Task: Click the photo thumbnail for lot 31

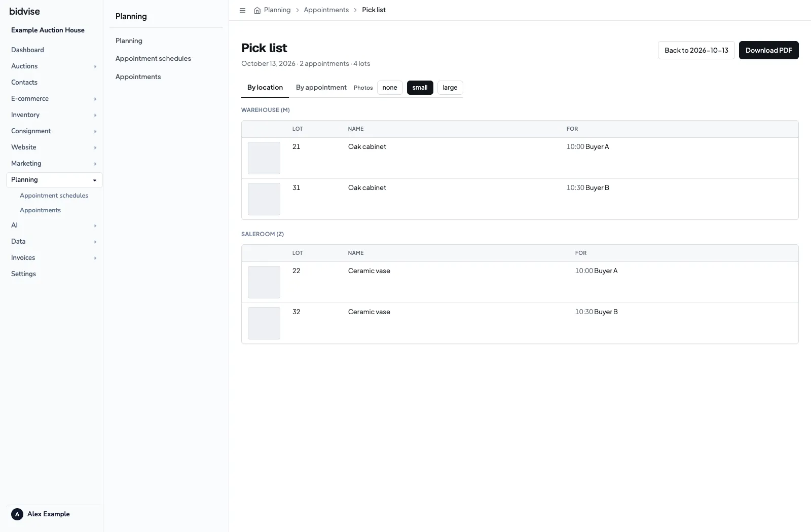Action: [264, 199]
